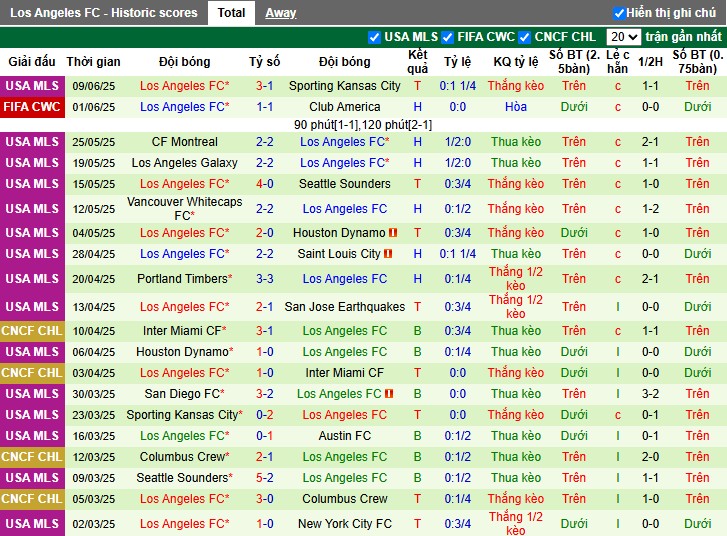This screenshot has height=536, width=727.
Task: Click the 1/2H column header
Action: (x=650, y=62)
